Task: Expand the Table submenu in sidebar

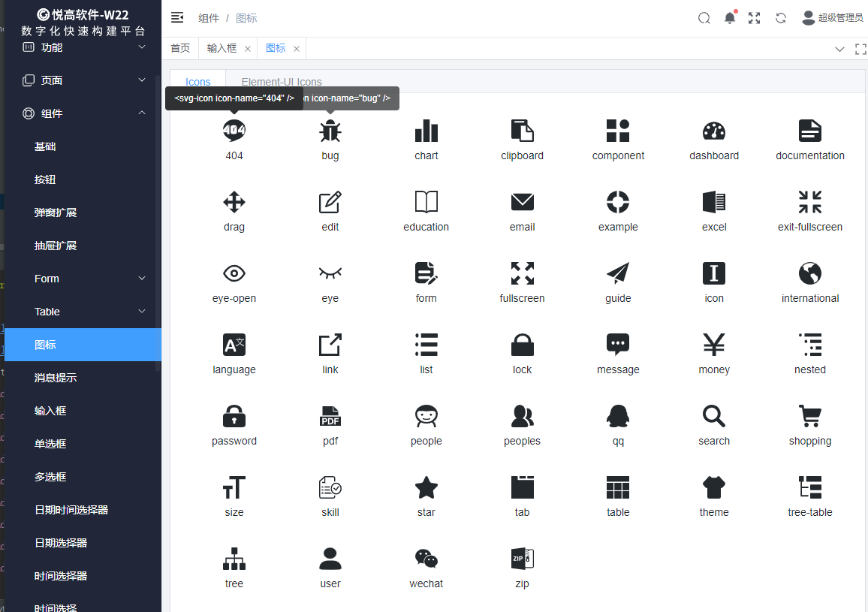Action: click(90, 312)
